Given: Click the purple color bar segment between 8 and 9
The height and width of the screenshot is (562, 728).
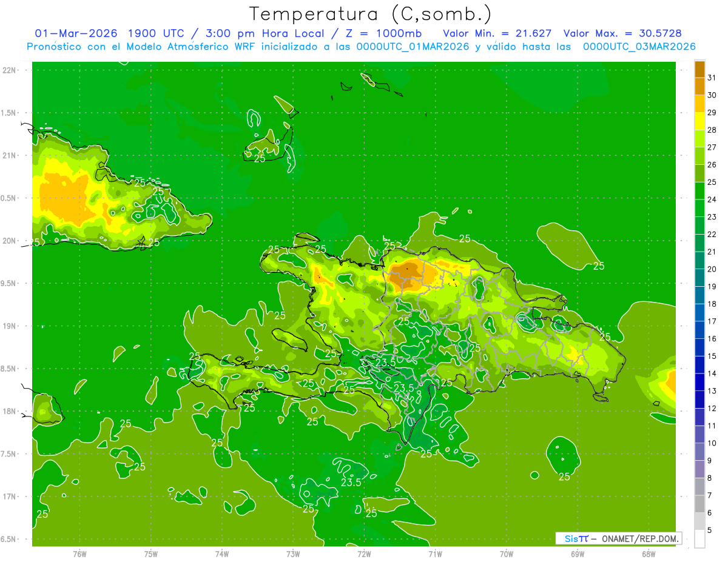Looking at the screenshot, I should (x=699, y=469).
